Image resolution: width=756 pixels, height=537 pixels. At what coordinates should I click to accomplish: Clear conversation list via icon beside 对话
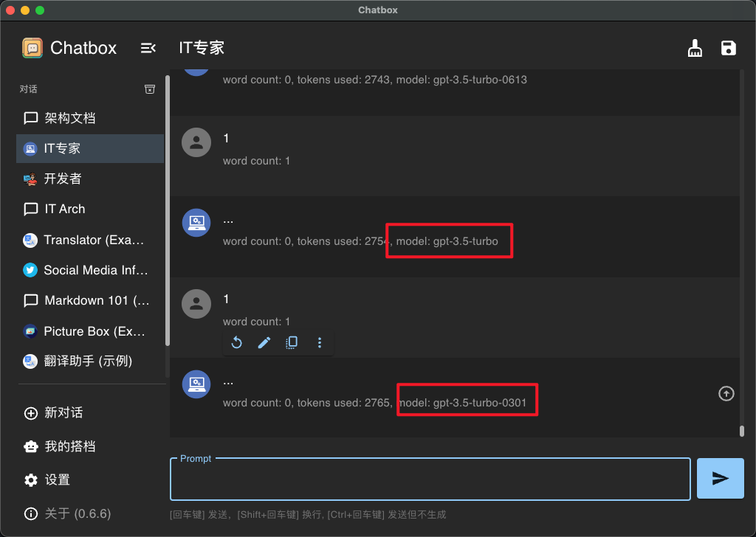click(150, 89)
